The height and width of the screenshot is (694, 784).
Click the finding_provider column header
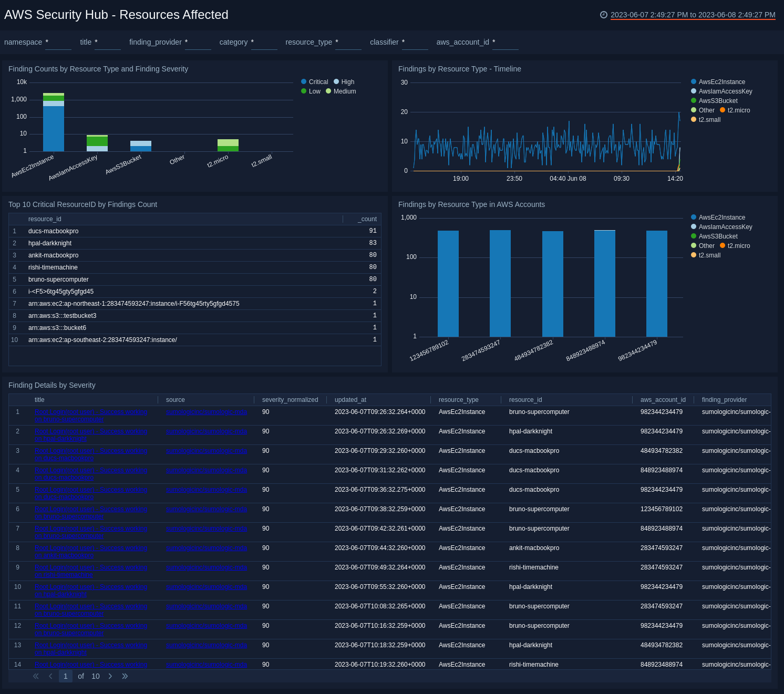coord(724,400)
